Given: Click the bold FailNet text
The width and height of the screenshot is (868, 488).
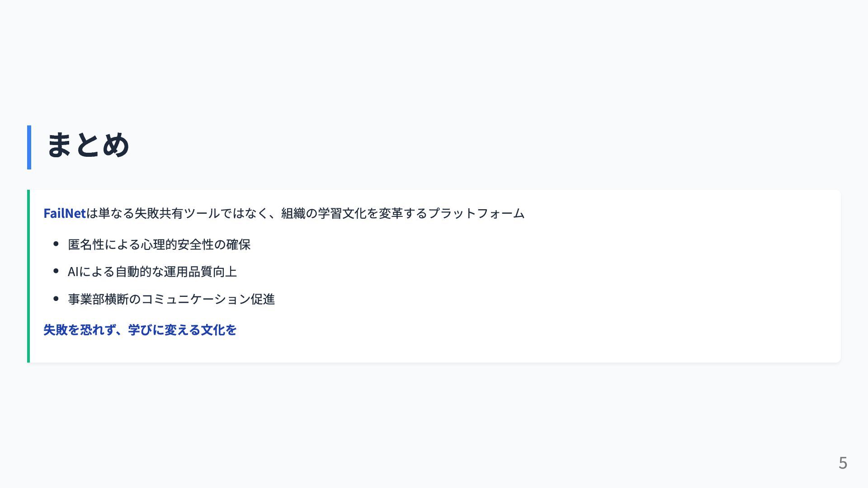Looking at the screenshot, I should coord(65,213).
